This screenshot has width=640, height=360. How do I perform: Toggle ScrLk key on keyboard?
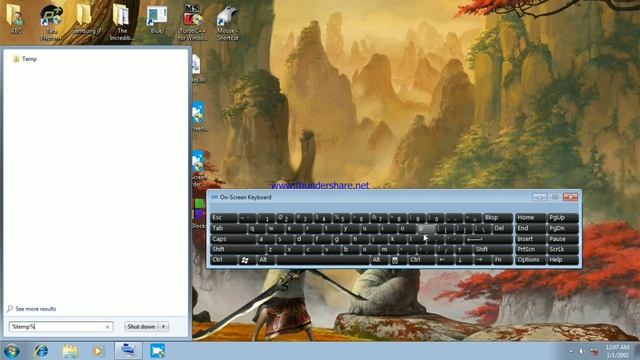562,249
